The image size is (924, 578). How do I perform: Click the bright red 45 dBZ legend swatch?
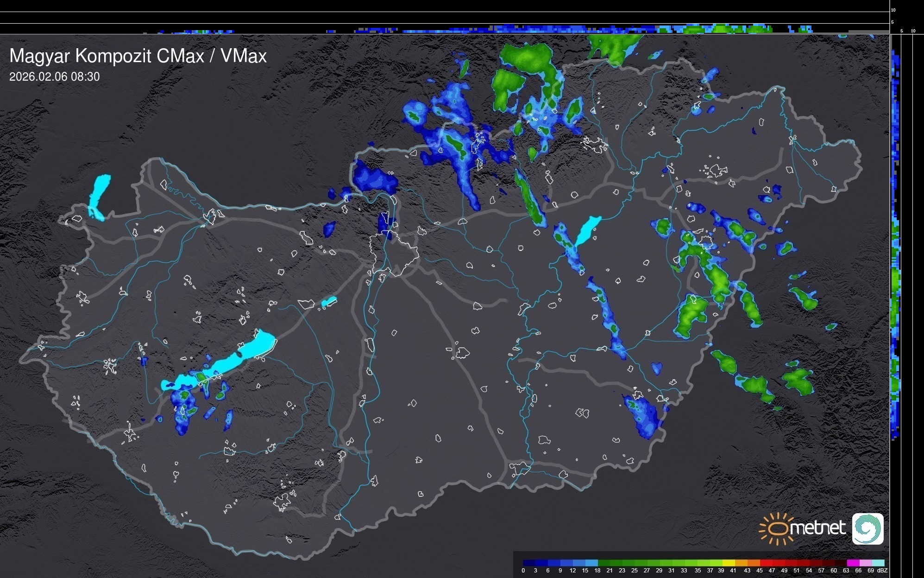pyautogui.click(x=766, y=563)
